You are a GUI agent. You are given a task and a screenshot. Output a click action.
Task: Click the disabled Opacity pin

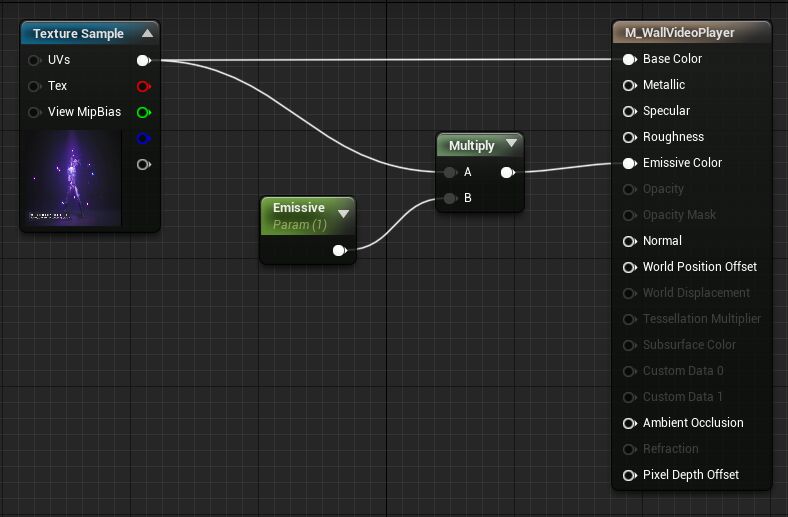[x=630, y=189]
